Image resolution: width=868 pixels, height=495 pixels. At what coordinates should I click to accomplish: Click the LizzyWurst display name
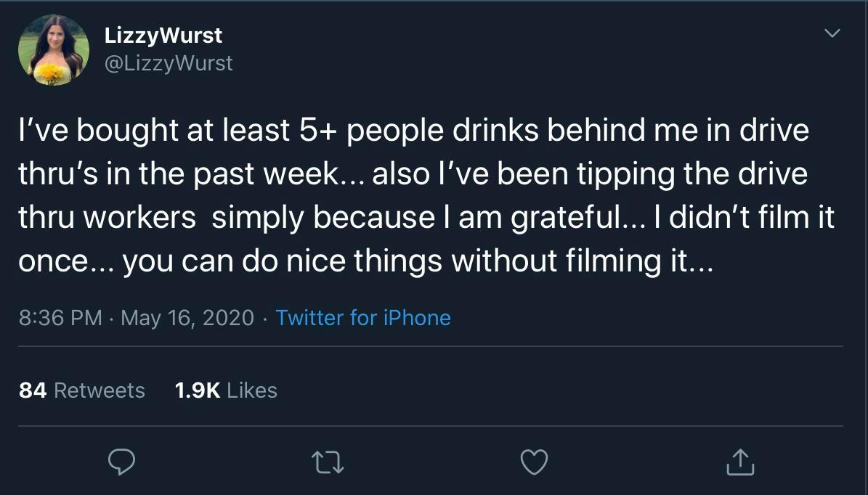click(x=163, y=35)
